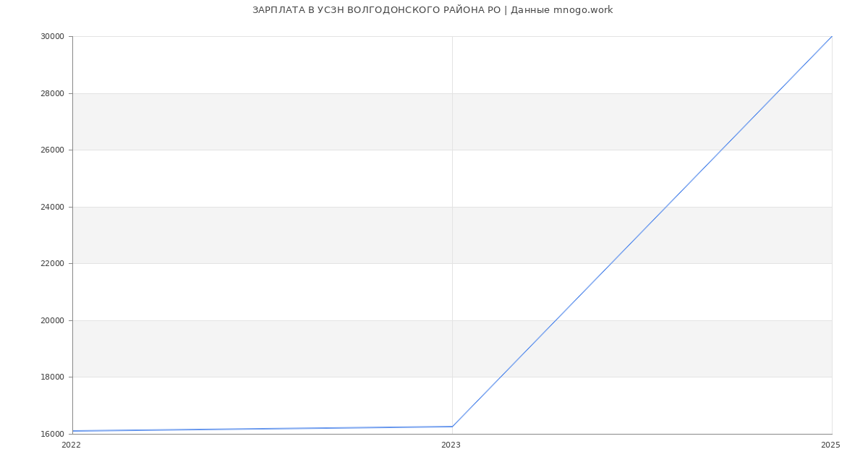Select the 24000 y-axis label
868x470 pixels.
pyautogui.click(x=52, y=207)
